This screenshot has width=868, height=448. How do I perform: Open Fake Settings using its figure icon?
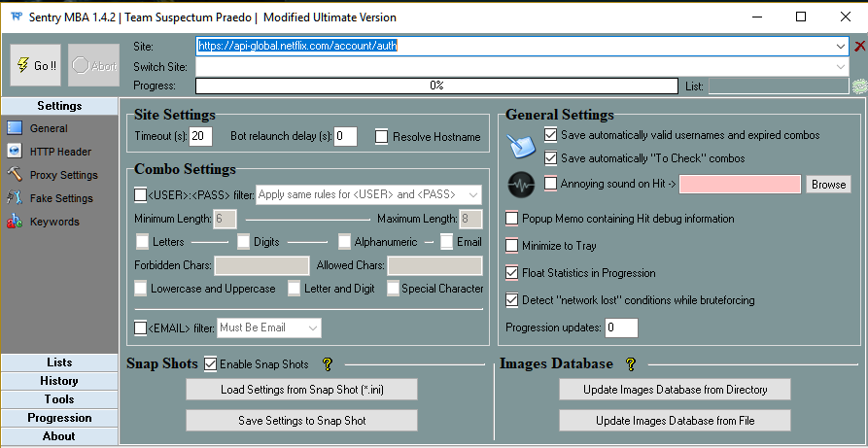pos(15,198)
